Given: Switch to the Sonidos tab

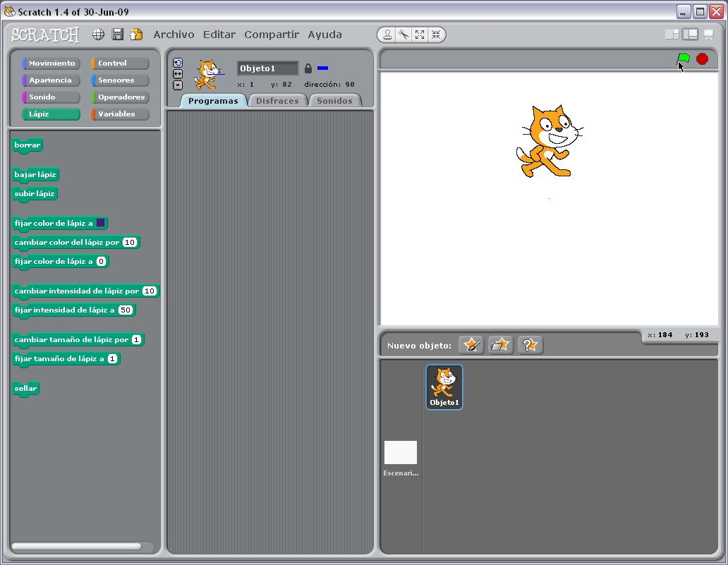Looking at the screenshot, I should point(335,101).
